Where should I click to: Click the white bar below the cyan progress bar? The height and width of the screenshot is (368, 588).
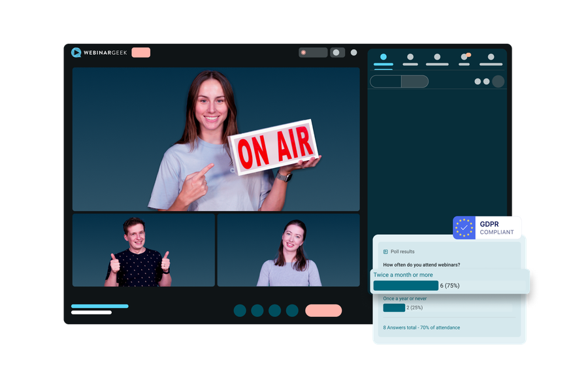point(91,312)
